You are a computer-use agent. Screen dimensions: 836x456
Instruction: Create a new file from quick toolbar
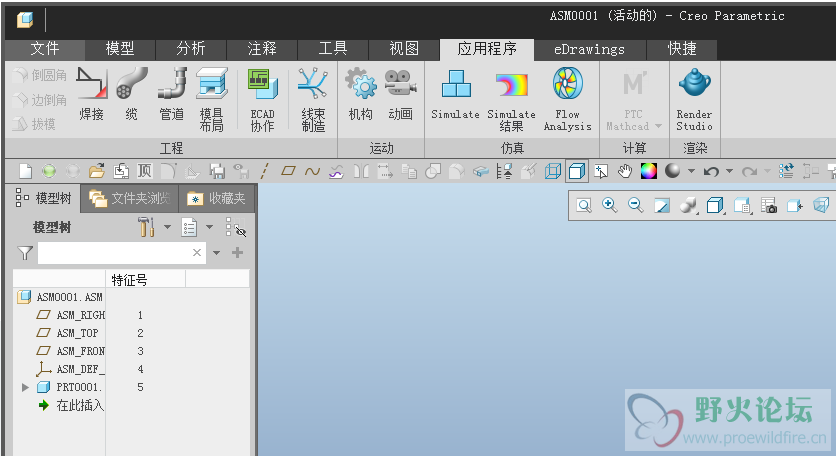pos(25,171)
